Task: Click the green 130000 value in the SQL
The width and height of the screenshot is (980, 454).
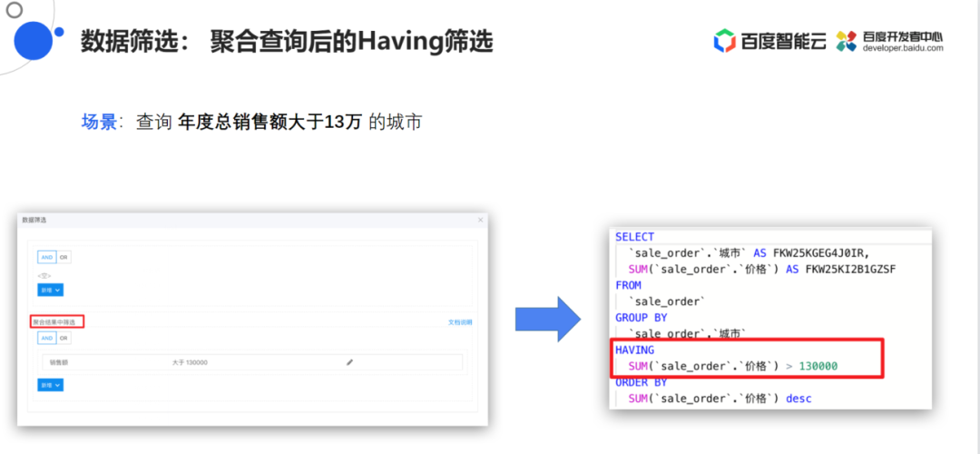Action: click(818, 367)
